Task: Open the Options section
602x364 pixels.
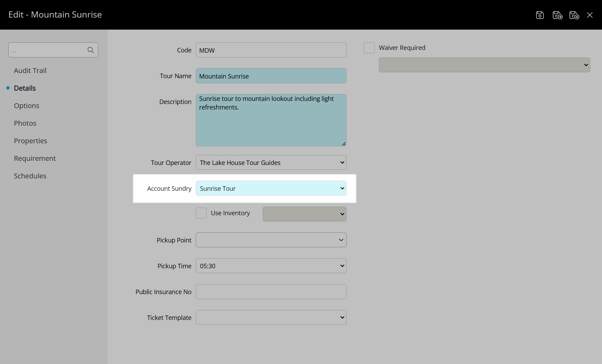Action: [27, 106]
